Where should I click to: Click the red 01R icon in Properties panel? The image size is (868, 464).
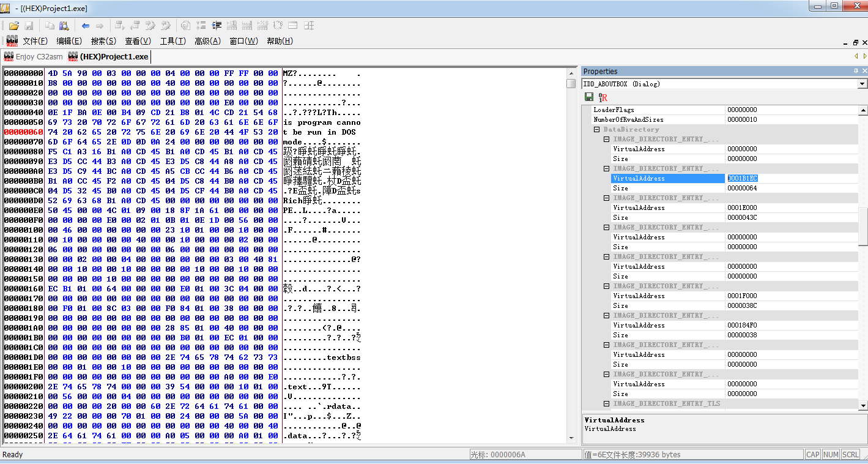(x=603, y=97)
